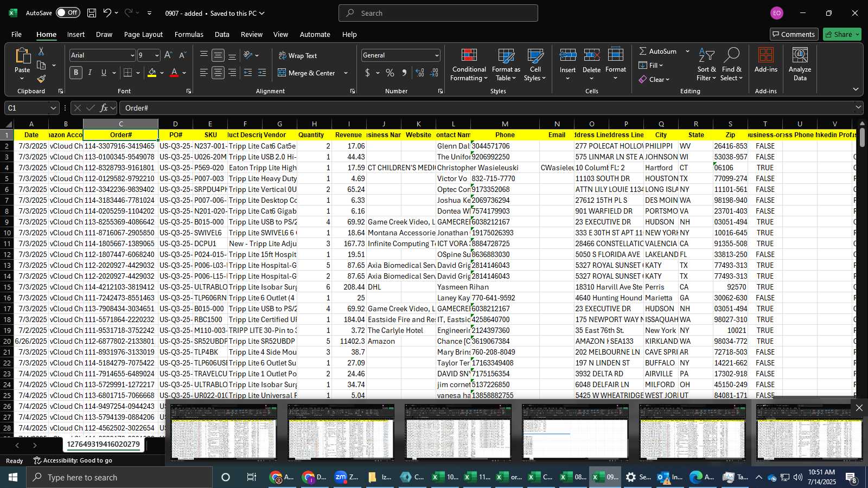Open the font size dropdown
The width and height of the screenshot is (868, 488).
157,55
